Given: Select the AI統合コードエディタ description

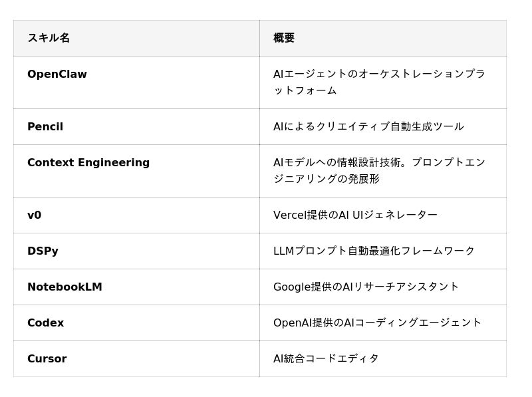Looking at the screenshot, I should 326,358.
